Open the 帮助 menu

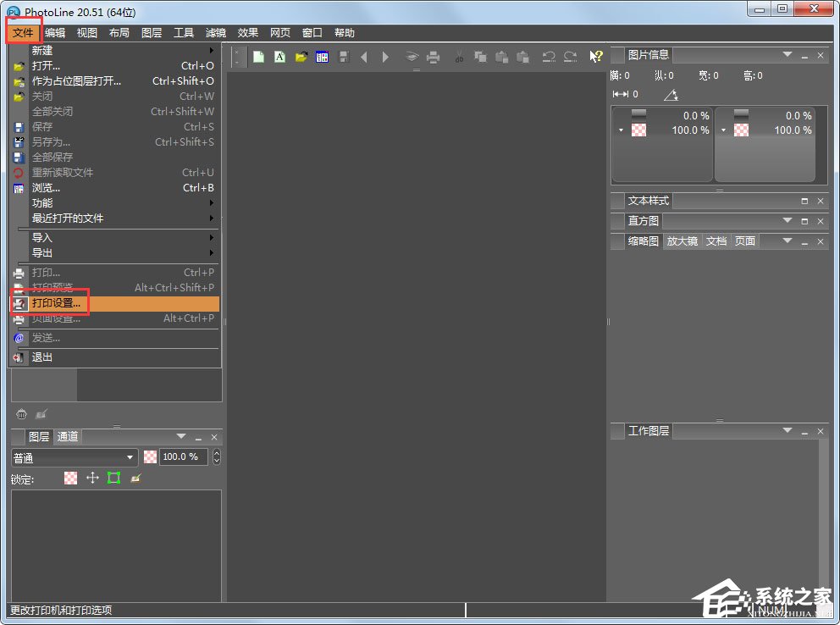point(345,33)
